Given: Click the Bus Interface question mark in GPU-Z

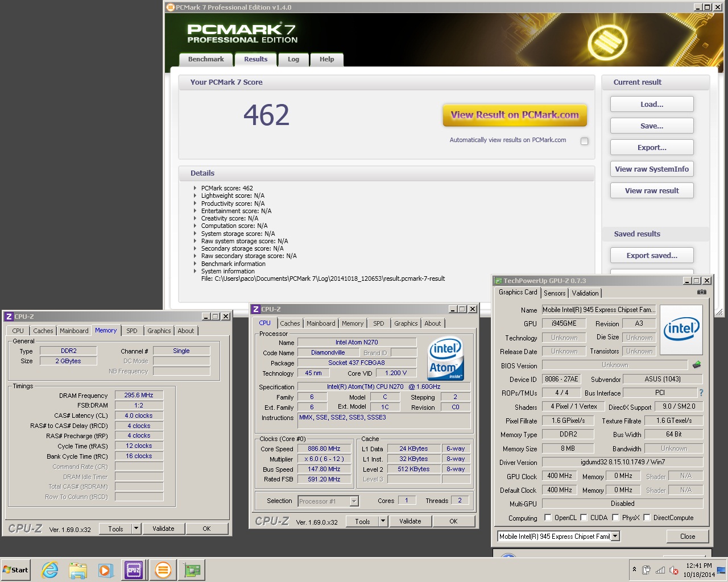Looking at the screenshot, I should click(701, 393).
